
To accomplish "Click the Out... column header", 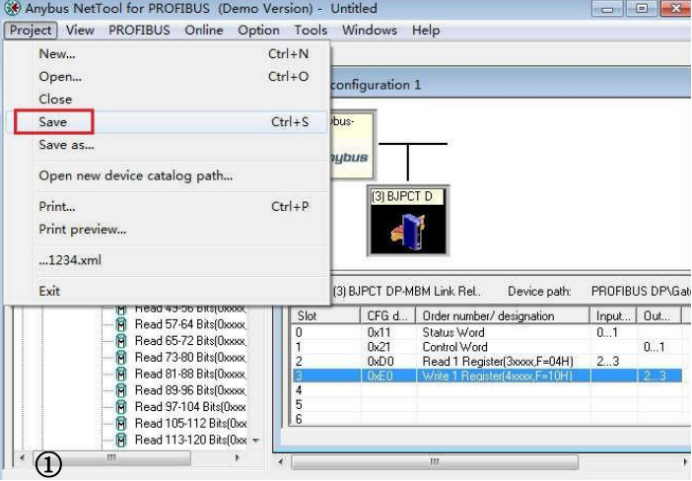I will tap(659, 316).
